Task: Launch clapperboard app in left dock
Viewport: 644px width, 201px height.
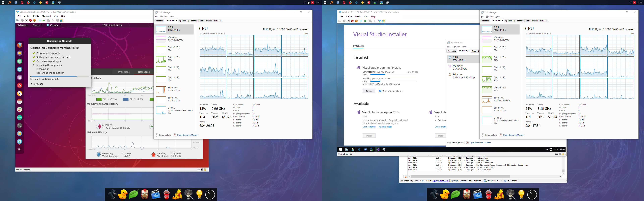Action: [155, 194]
